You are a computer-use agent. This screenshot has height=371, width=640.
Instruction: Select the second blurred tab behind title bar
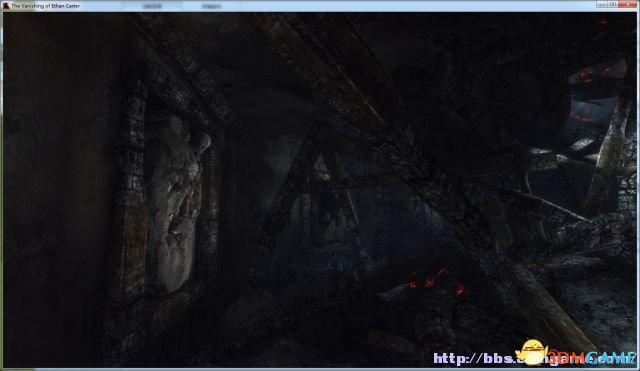tap(211, 6)
